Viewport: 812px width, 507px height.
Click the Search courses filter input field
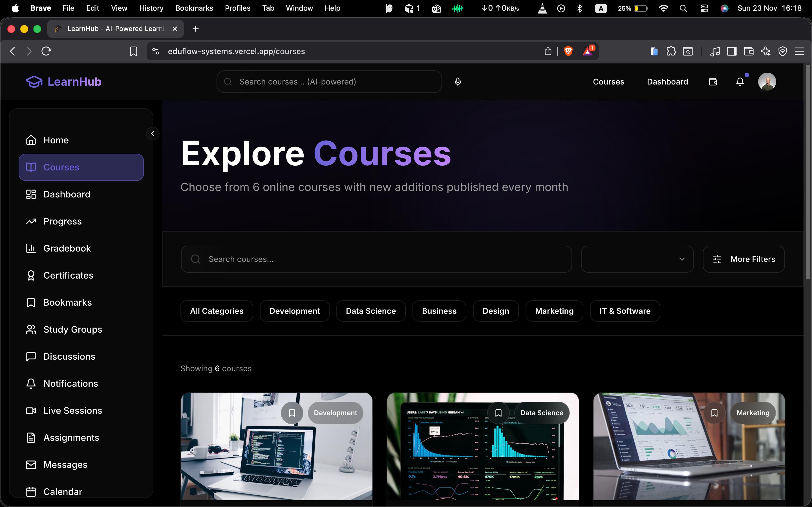point(376,259)
